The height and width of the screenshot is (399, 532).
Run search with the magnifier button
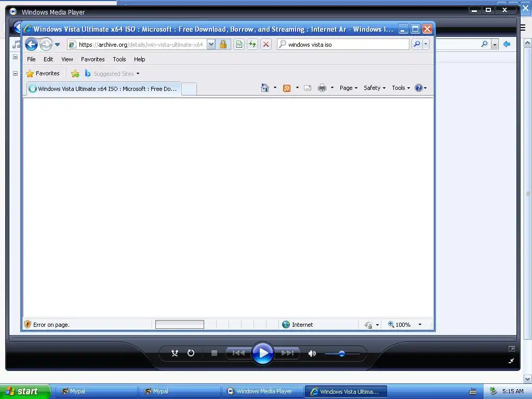point(417,45)
